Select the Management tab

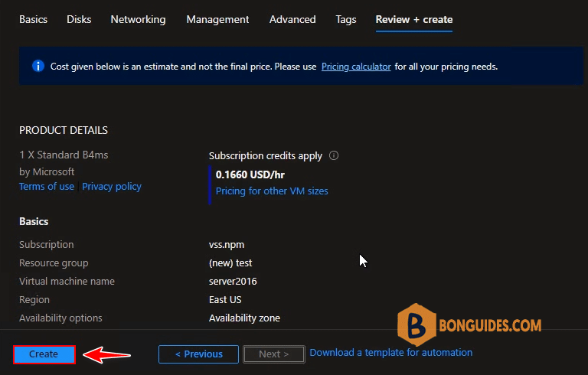tap(217, 19)
